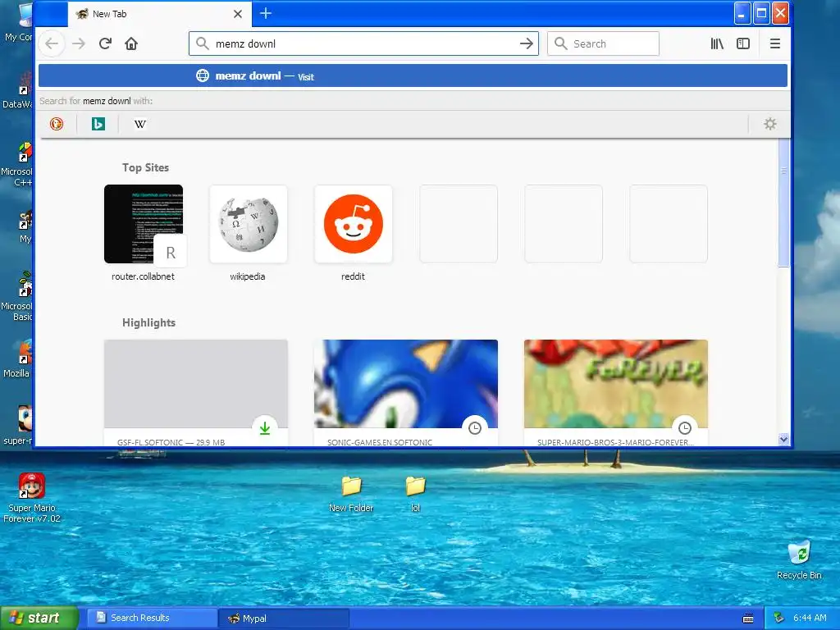Open search settings gear icon
The image size is (840, 630).
[x=769, y=125]
